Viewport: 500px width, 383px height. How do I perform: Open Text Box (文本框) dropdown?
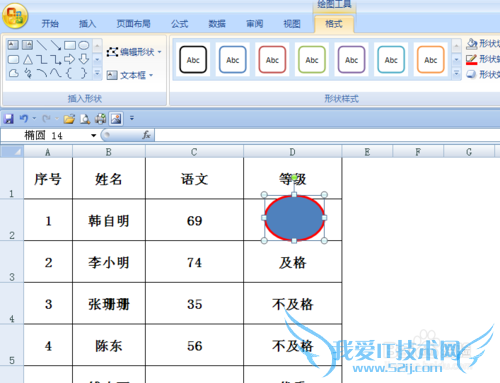coord(130,75)
